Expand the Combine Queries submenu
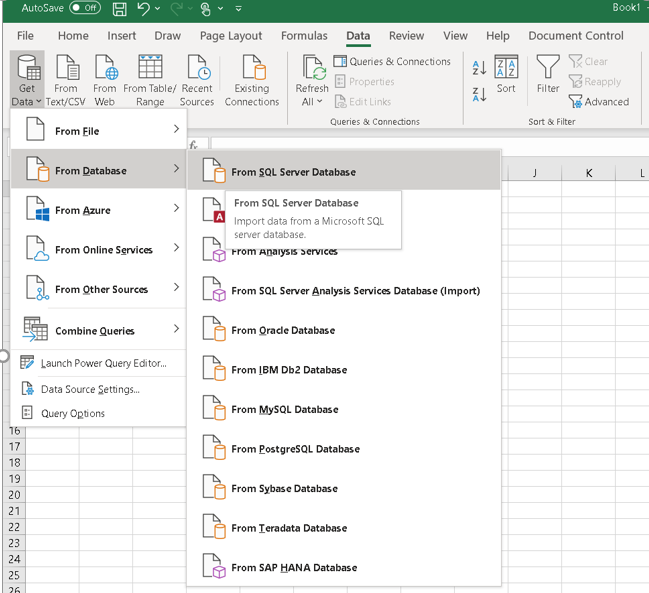Viewport: 649px width, 593px height. pos(98,330)
